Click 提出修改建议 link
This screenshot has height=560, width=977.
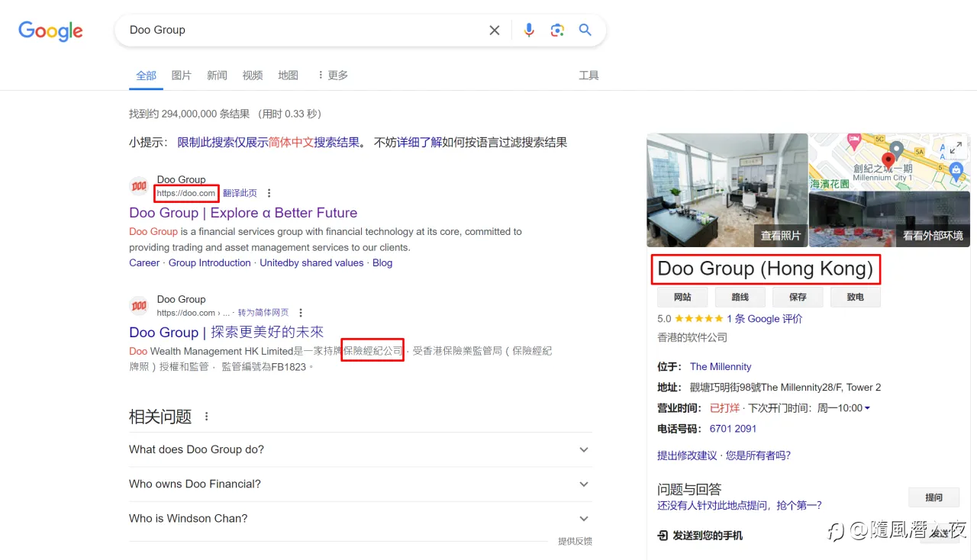tap(687, 455)
